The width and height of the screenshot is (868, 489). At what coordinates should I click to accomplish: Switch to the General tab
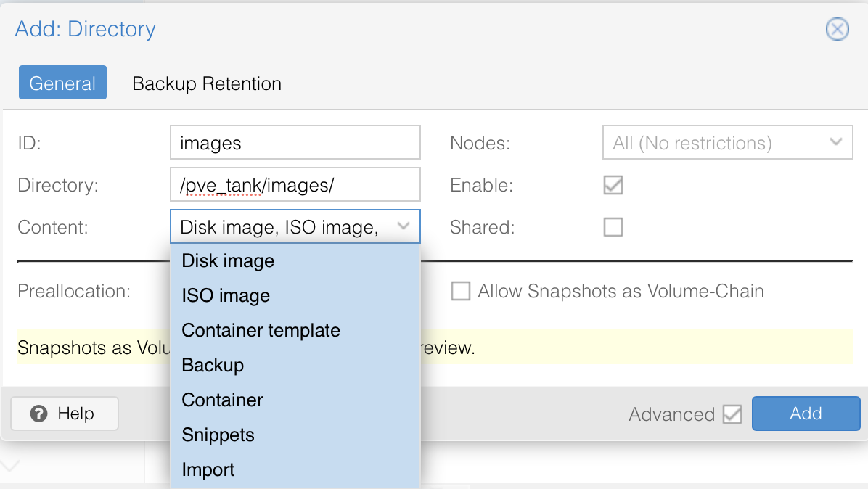[x=62, y=83]
